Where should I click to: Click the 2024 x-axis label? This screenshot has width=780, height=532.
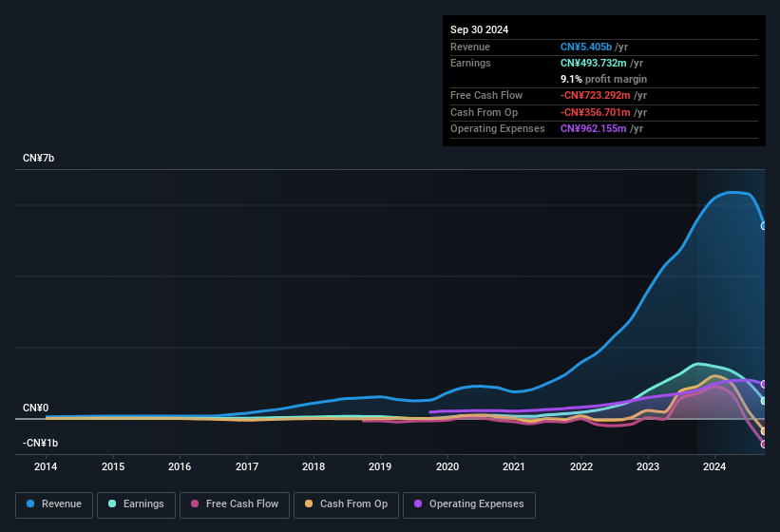click(714, 466)
